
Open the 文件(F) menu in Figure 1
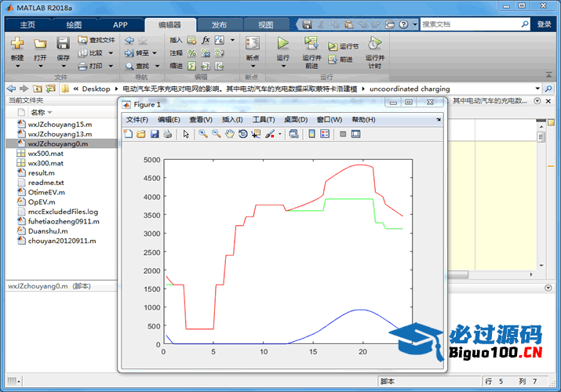[x=137, y=120]
